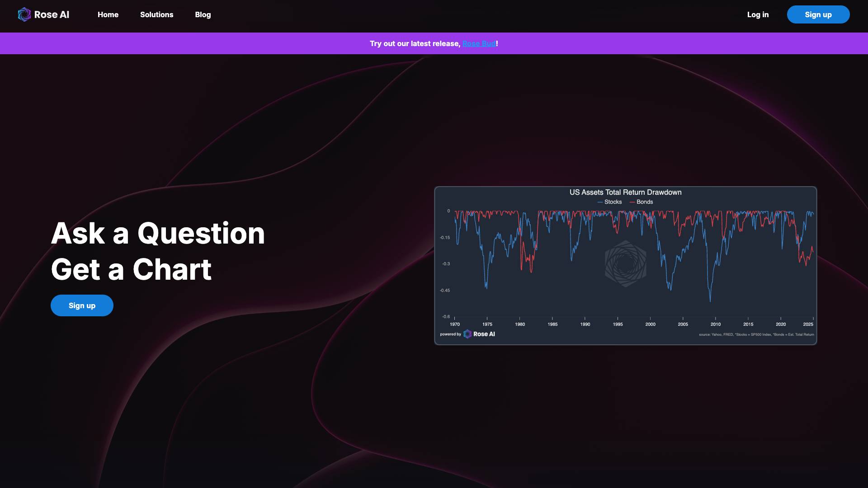Click the red line swatch beside Bonds
This screenshot has height=488, width=868.
pos(632,202)
